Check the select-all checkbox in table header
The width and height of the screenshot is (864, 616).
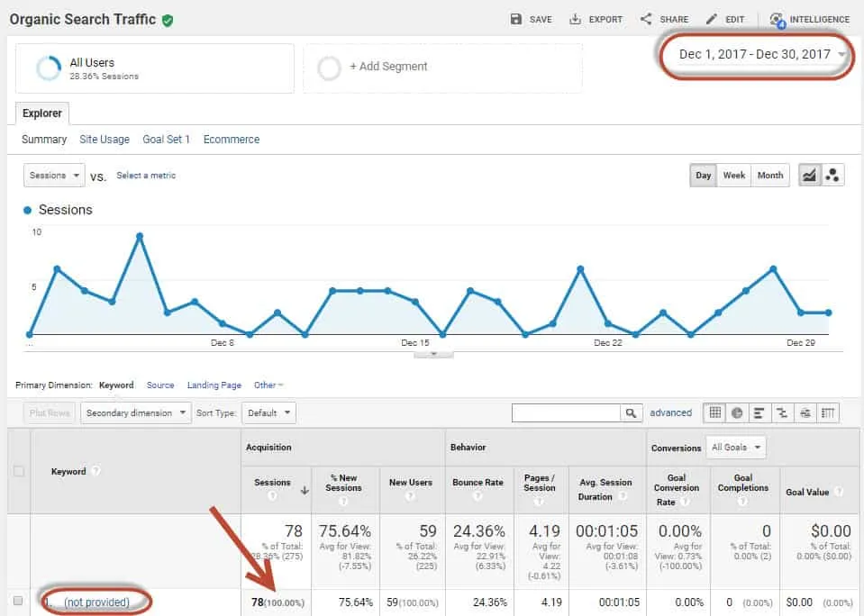(18, 471)
